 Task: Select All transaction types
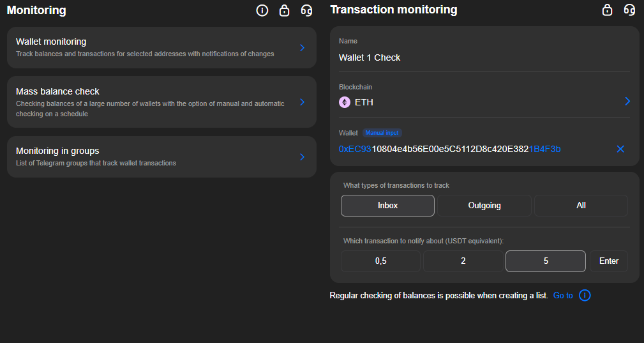[x=581, y=206]
